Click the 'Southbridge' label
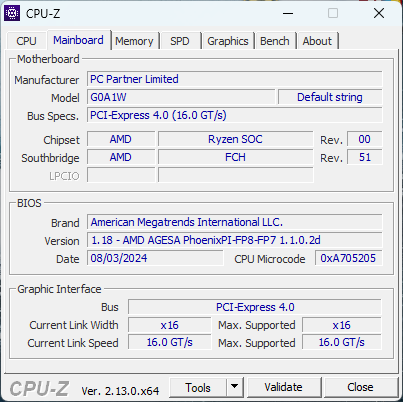 [x=50, y=158]
